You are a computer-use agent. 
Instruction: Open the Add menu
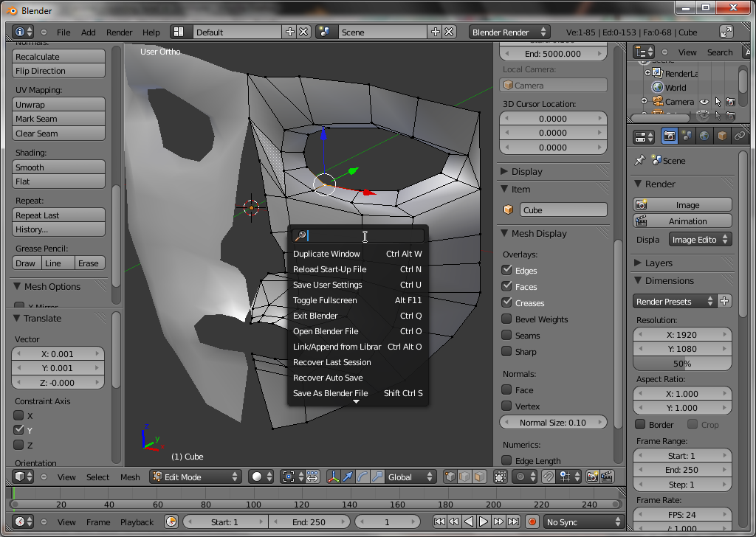(89, 32)
